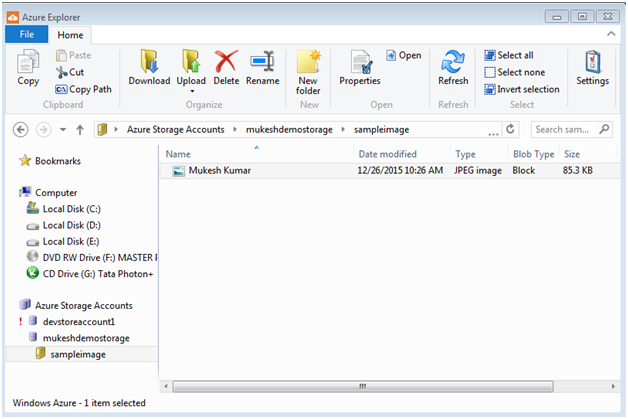Viewport: 628px width, 419px height.
Task: Click the Refresh icon in ribbon
Action: coord(453,61)
